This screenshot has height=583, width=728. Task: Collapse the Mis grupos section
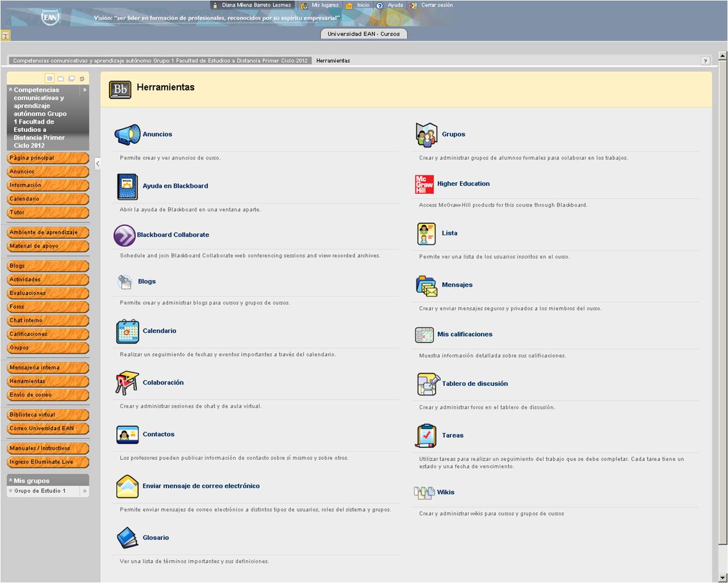pos(10,481)
